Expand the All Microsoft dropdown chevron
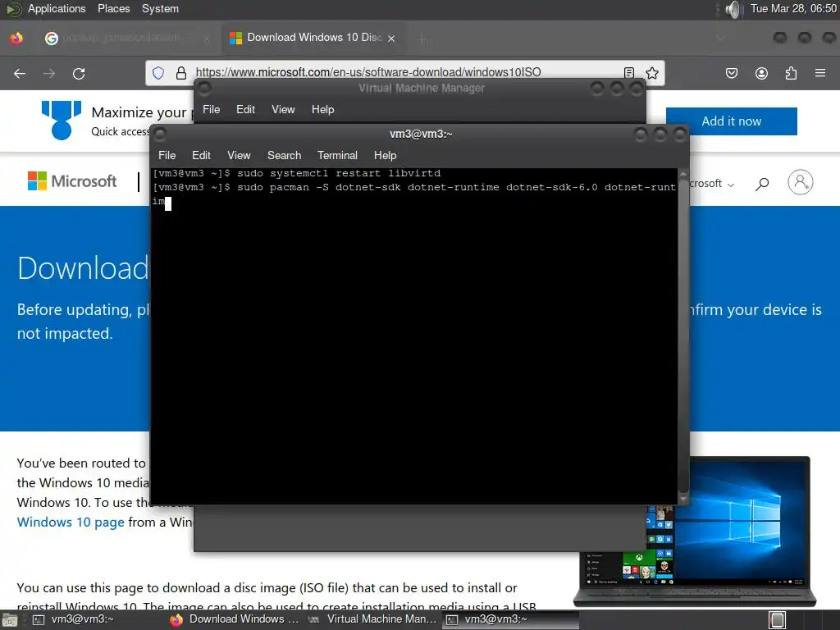This screenshot has width=840, height=630. [x=731, y=185]
